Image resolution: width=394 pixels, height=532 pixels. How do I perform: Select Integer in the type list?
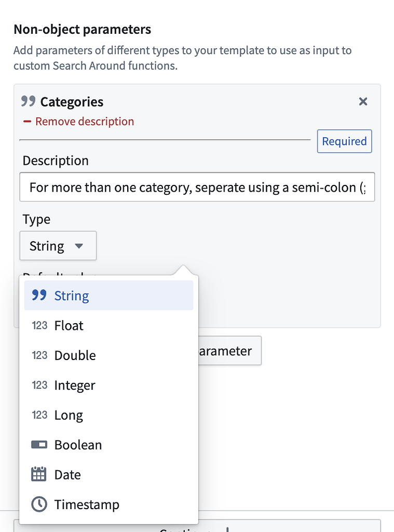pos(75,385)
